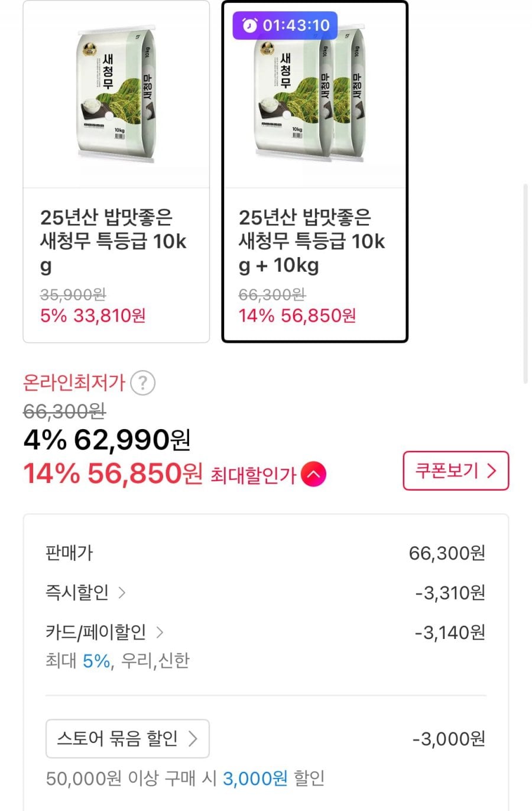Click the single rice bag thumbnail
This screenshot has height=811, width=532.
coord(116,95)
